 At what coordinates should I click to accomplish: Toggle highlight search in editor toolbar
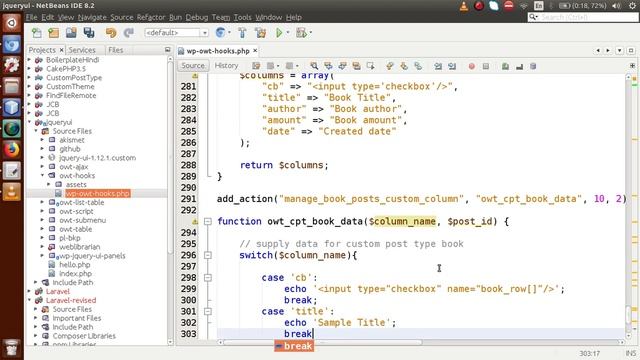[x=356, y=66]
